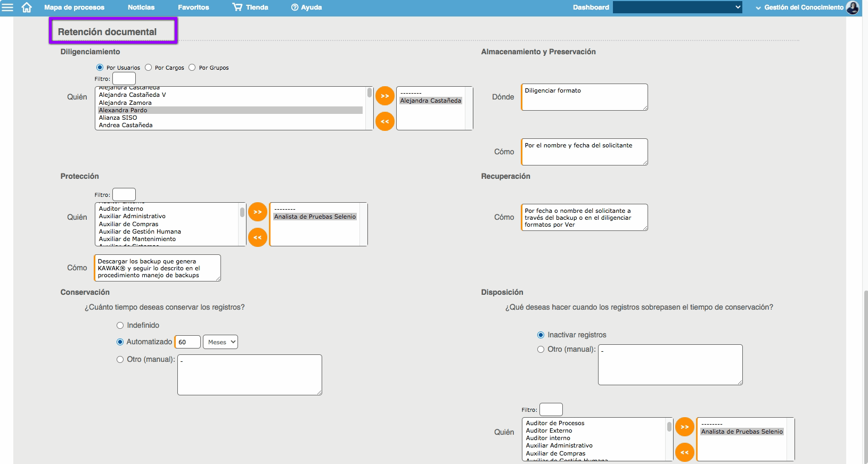Add cargo with Protección >> button
Screen dimensions: 868x464
pos(258,212)
